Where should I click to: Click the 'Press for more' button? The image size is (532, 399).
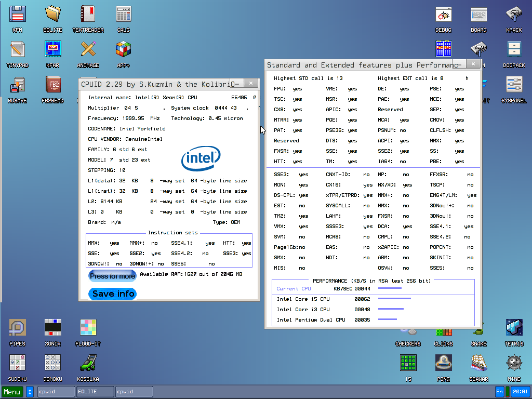[112, 276]
